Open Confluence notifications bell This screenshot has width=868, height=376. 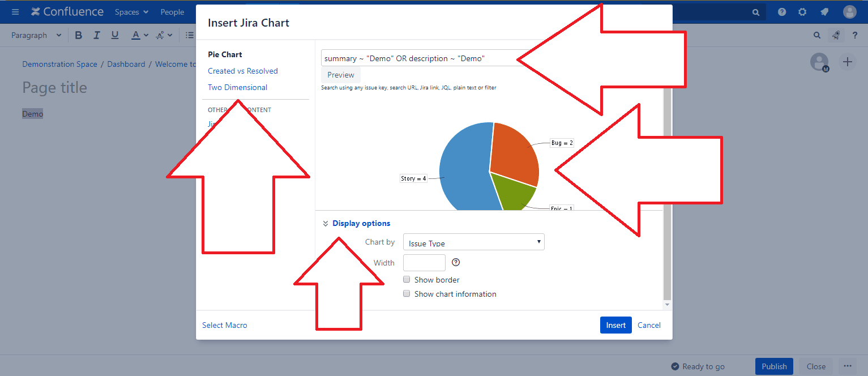(x=824, y=11)
